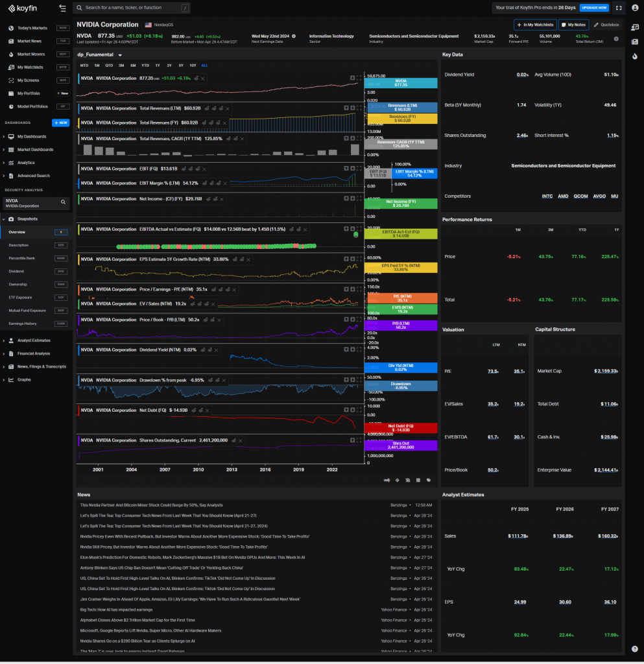This screenshot has width=644, height=664.
Task: Open competitor AMD link
Action: point(563,196)
